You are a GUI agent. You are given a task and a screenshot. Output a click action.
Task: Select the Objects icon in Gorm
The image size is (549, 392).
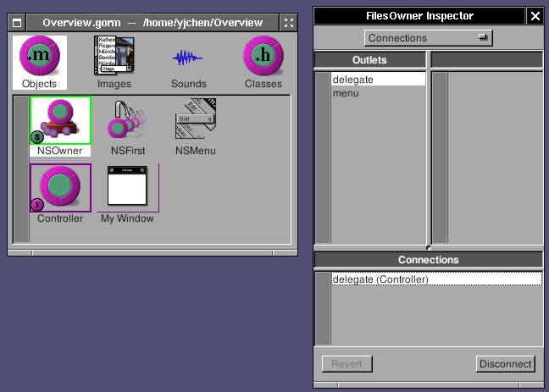[39, 58]
